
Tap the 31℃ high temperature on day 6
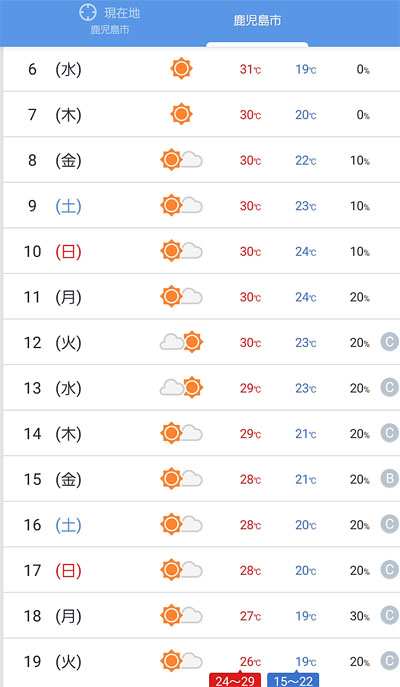pos(251,69)
